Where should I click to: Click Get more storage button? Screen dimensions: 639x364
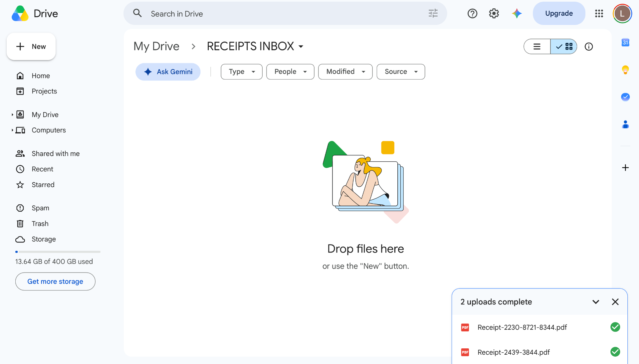55,281
